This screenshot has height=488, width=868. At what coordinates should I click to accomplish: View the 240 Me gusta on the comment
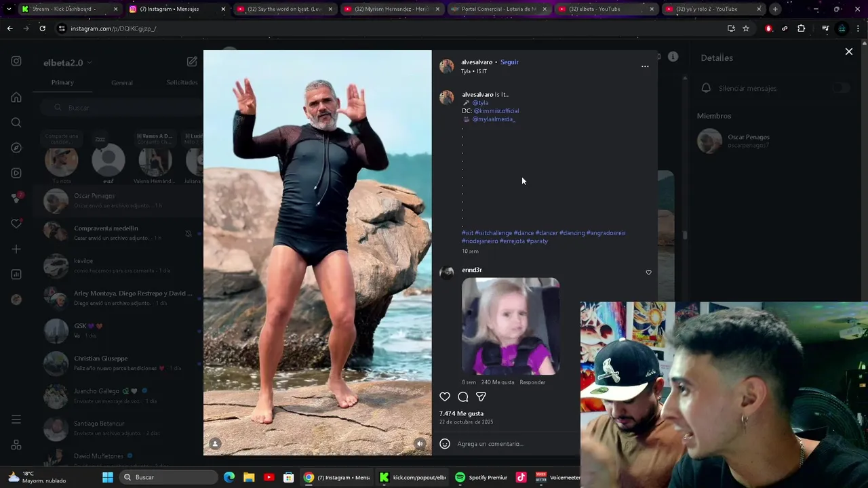tap(498, 382)
